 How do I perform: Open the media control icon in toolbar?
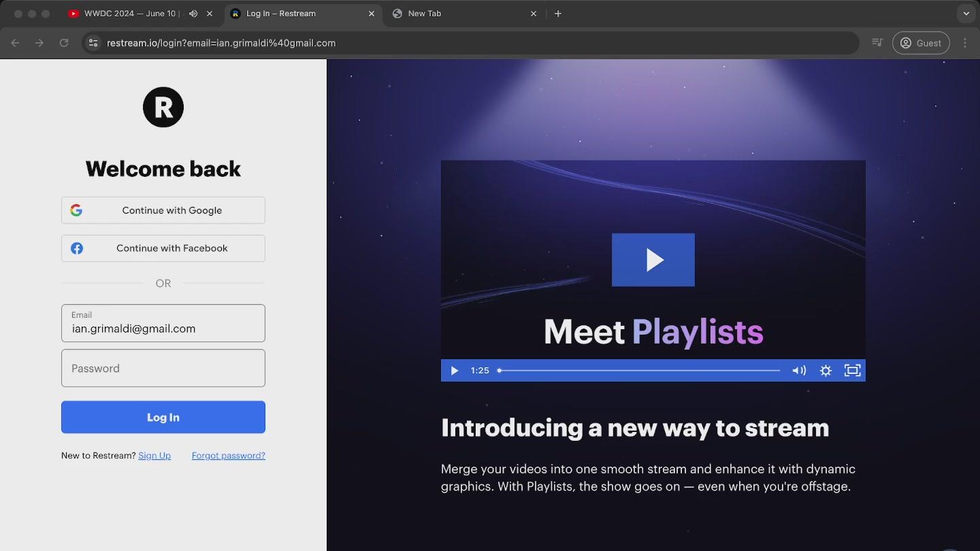(x=877, y=43)
